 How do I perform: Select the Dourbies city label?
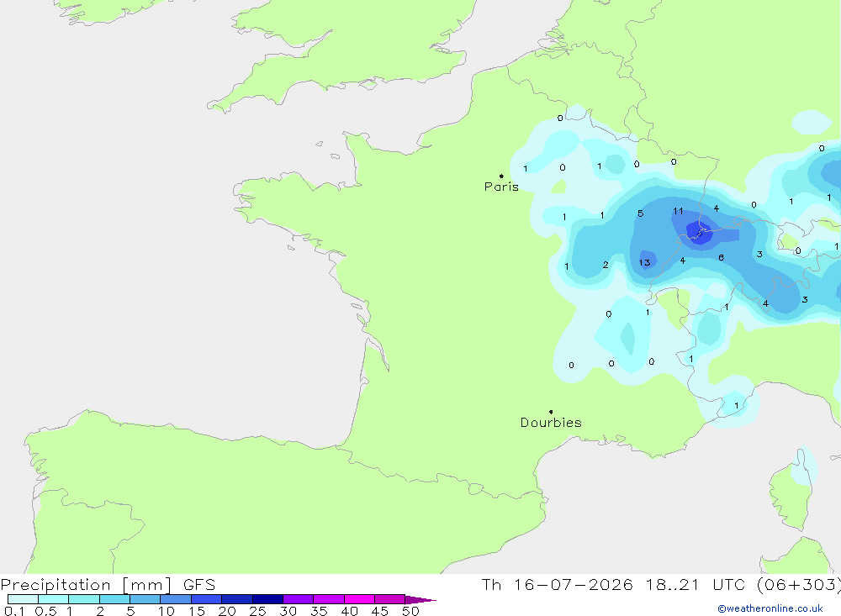[551, 423]
